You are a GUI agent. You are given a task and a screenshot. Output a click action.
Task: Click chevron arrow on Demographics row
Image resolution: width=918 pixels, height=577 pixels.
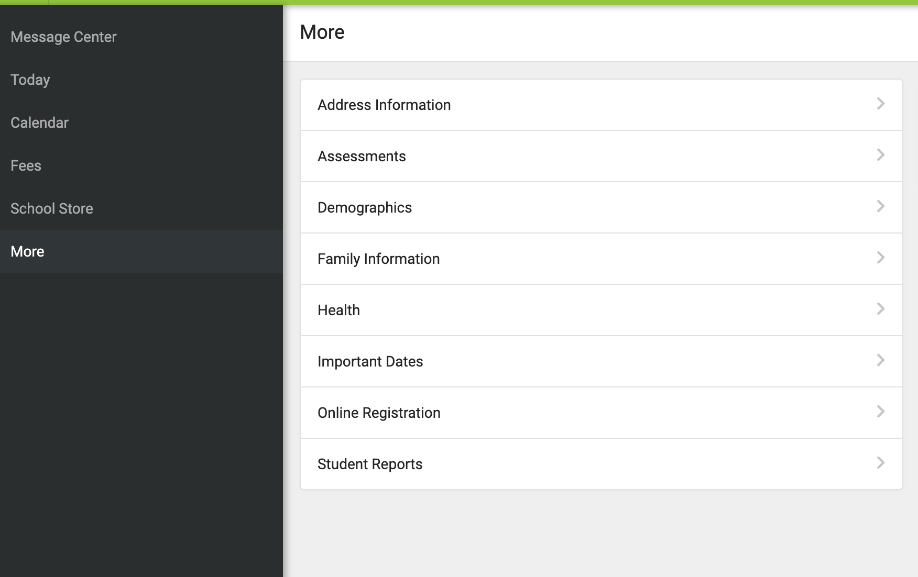(x=881, y=206)
